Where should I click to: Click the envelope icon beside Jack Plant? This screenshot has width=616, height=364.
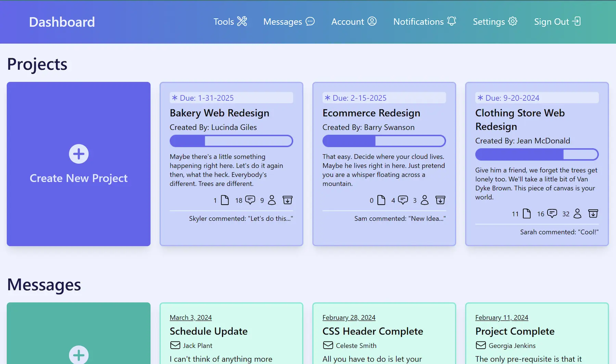(175, 345)
